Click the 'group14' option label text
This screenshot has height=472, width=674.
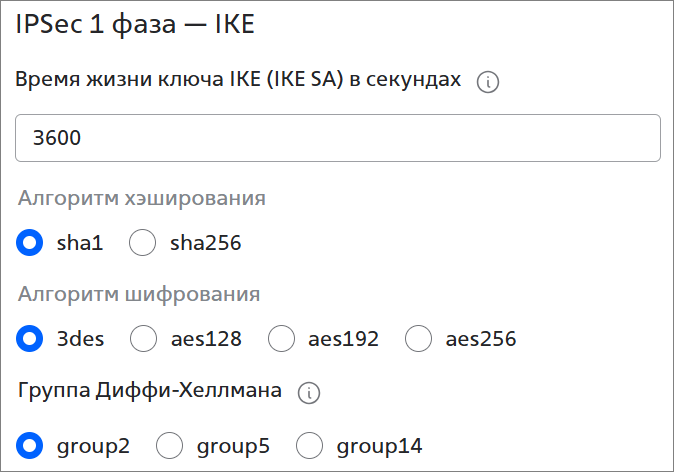[x=380, y=445]
